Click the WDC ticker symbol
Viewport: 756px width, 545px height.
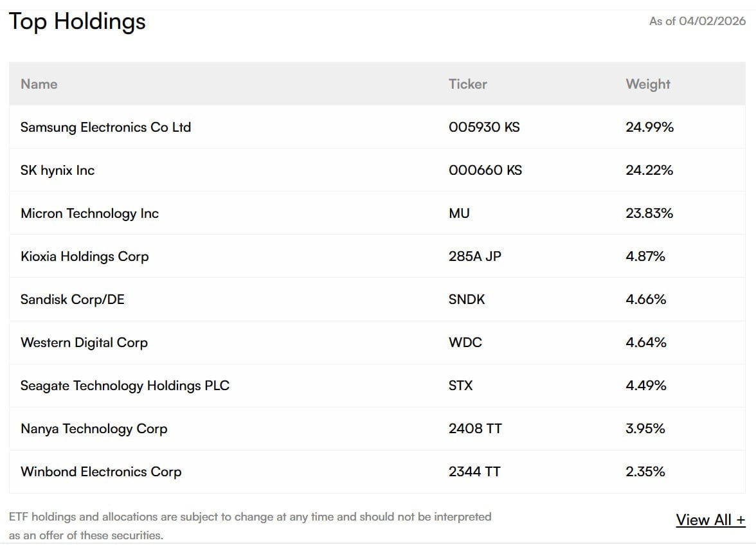pos(465,343)
